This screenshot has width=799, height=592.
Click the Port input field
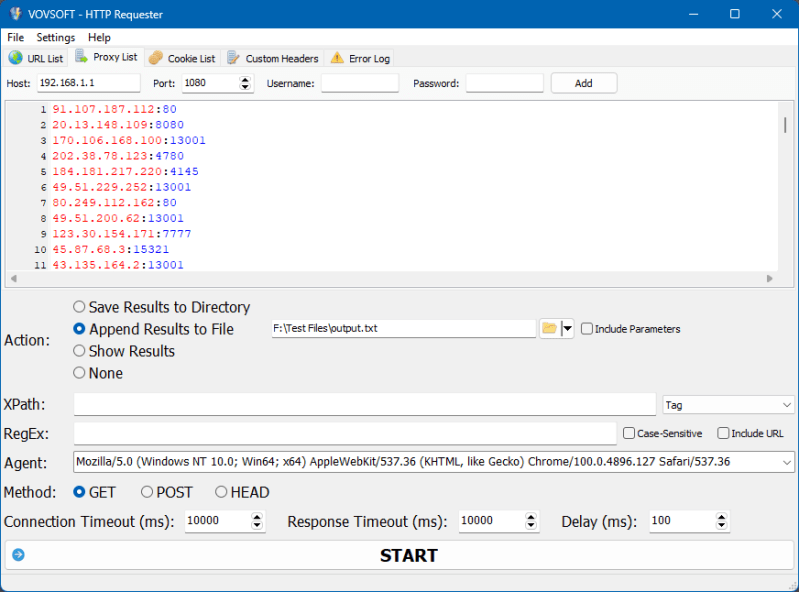211,83
